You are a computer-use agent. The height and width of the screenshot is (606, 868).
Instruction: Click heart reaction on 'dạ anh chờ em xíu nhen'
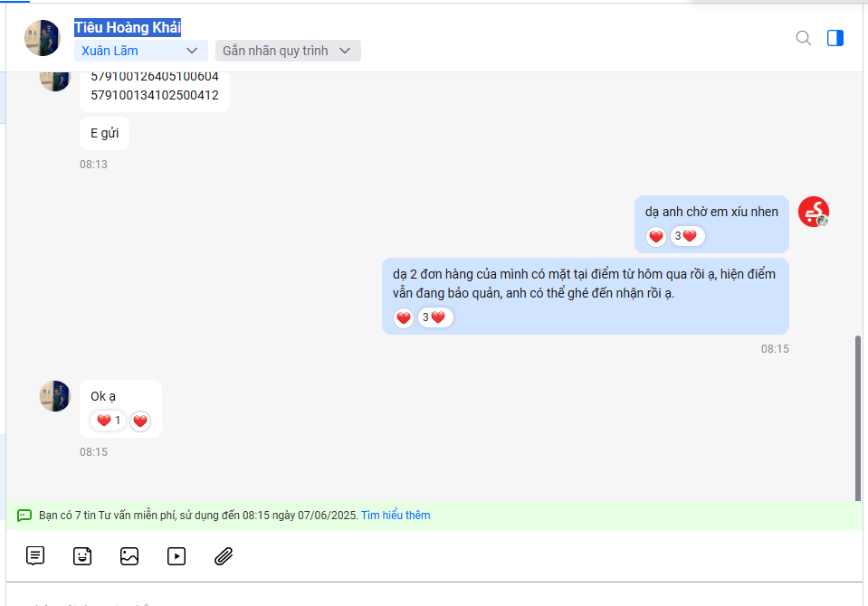click(x=656, y=236)
